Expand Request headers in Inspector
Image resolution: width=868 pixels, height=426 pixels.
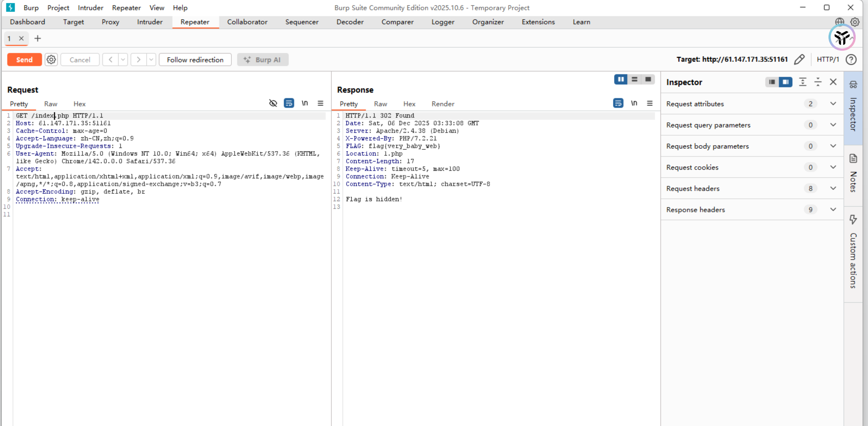pos(833,188)
